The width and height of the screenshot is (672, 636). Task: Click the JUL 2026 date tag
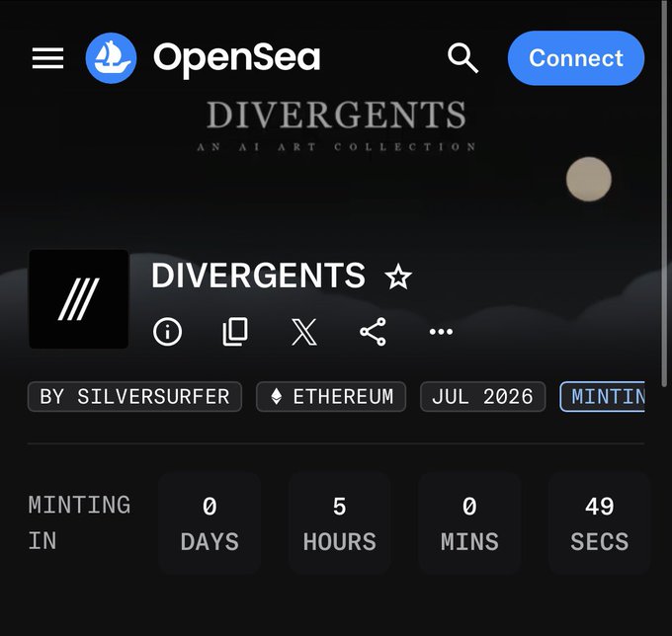coord(482,397)
